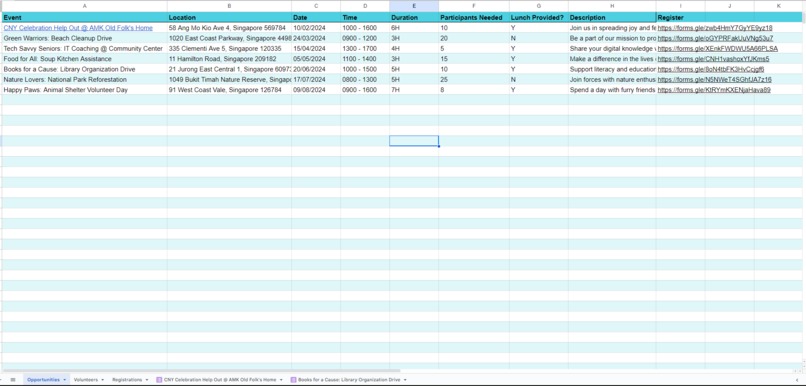Click the sheet tabs scroll arrow at bottom right
Image resolution: width=806 pixels, height=386 pixels.
pyautogui.click(x=796, y=380)
